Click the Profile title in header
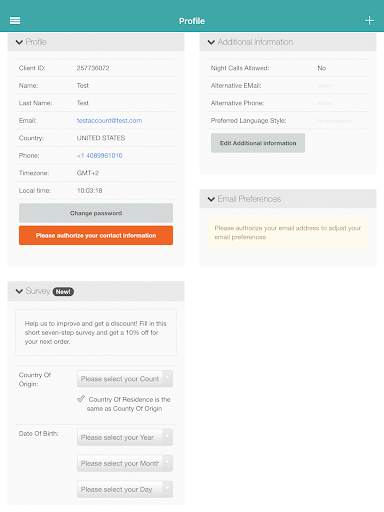The width and height of the screenshot is (384, 512). tap(192, 21)
